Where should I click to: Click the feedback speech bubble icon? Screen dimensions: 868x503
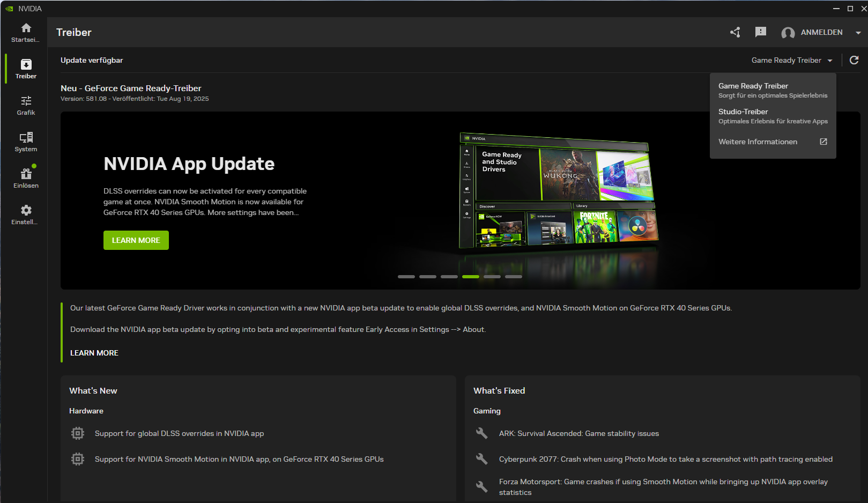coord(760,32)
